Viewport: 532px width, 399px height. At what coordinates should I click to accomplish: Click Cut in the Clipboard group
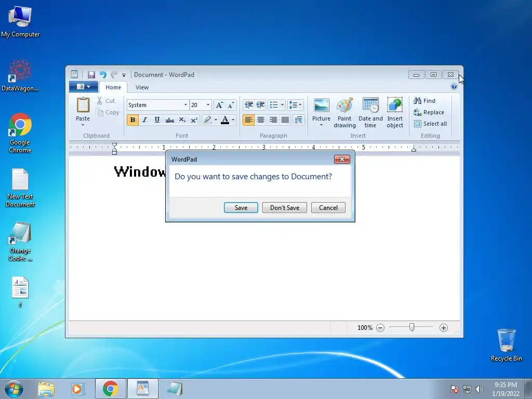pos(106,101)
